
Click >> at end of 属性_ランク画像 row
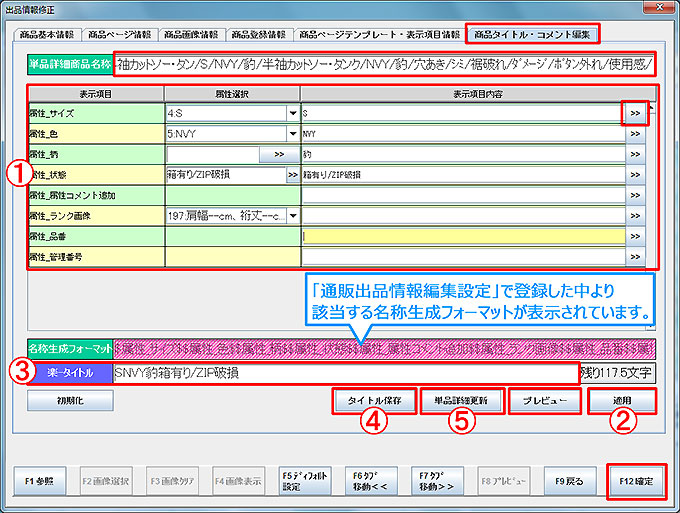pyautogui.click(x=635, y=216)
